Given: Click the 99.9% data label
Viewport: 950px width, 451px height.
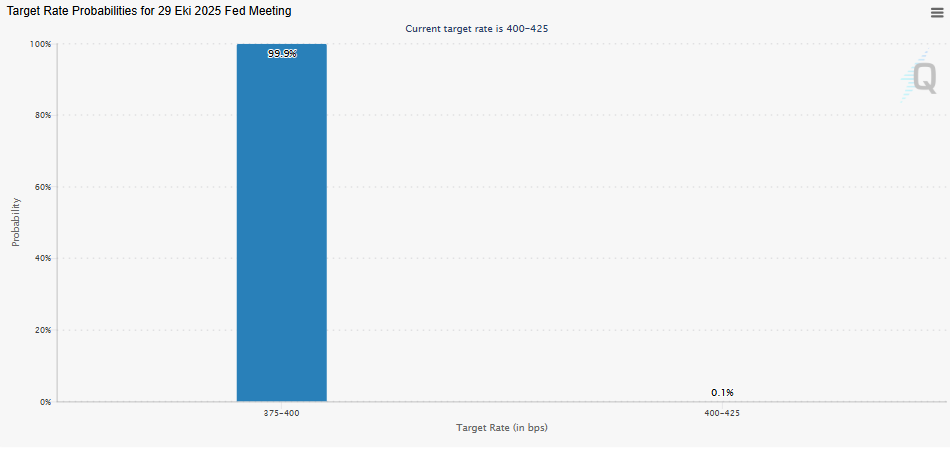Looking at the screenshot, I should (281, 54).
